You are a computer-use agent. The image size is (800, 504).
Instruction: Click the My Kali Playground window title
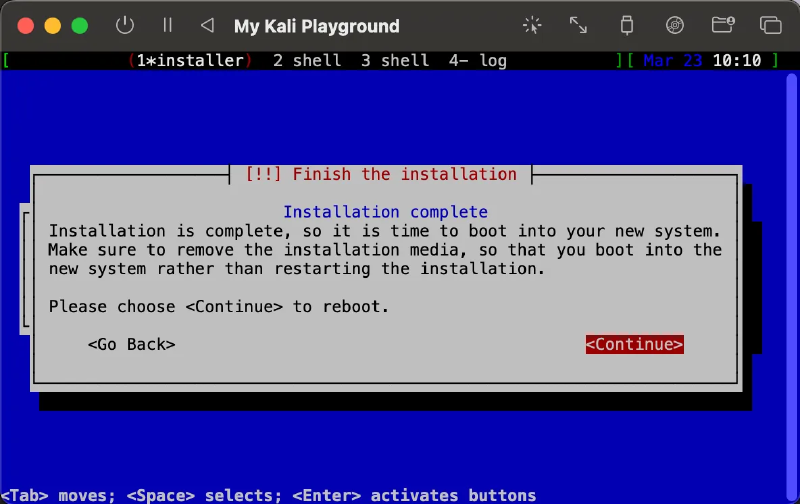pos(316,27)
